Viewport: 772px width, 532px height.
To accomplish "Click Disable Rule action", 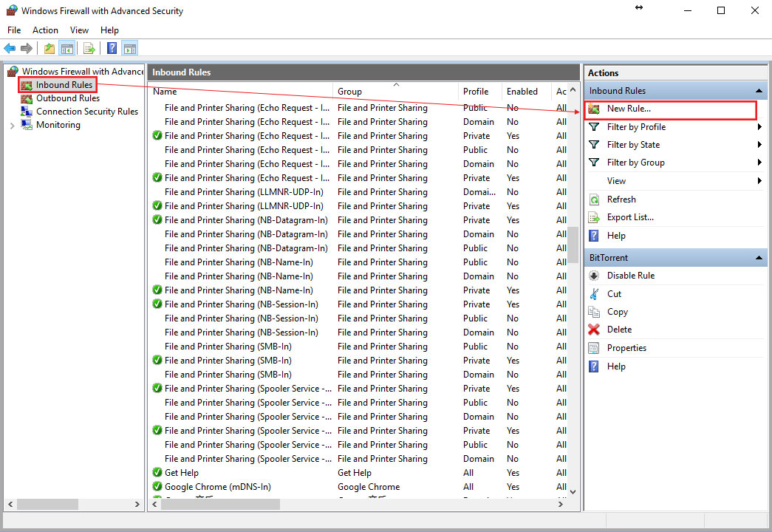I will coord(631,276).
